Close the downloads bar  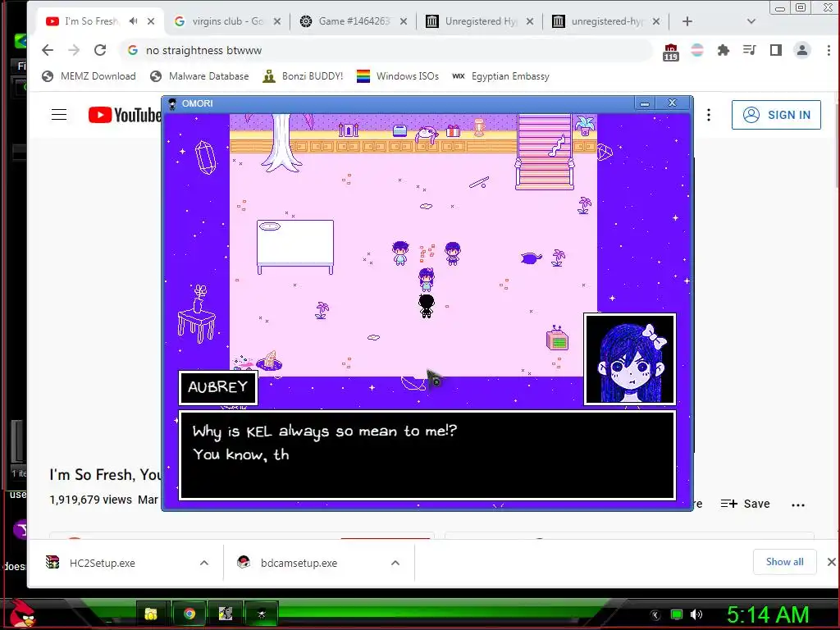click(x=831, y=562)
